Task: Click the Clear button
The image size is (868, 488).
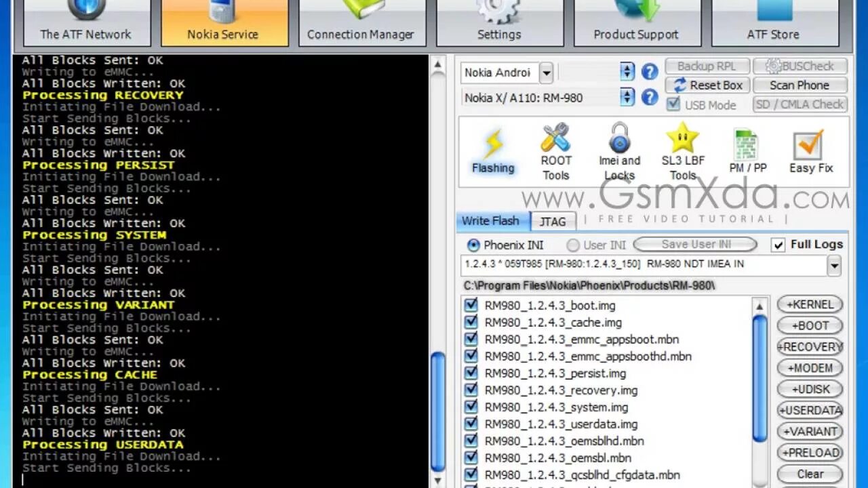Action: pyautogui.click(x=810, y=474)
